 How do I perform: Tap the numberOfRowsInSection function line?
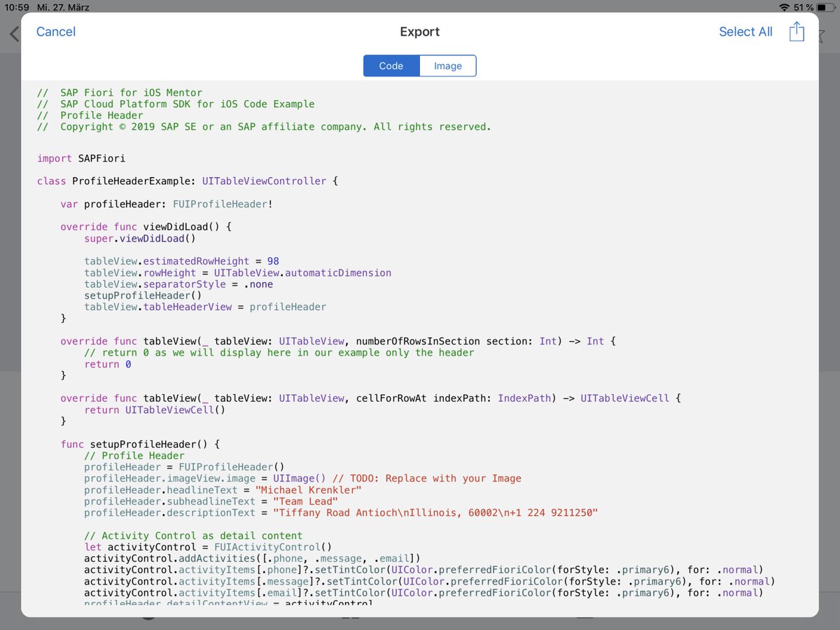[x=338, y=341]
